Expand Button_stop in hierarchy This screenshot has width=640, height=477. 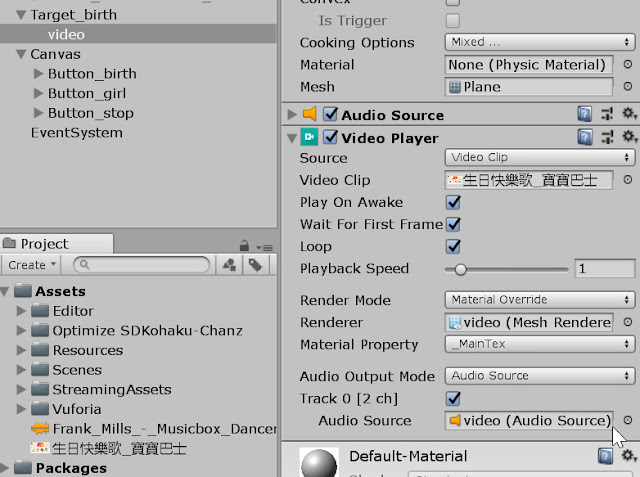pyautogui.click(x=38, y=113)
